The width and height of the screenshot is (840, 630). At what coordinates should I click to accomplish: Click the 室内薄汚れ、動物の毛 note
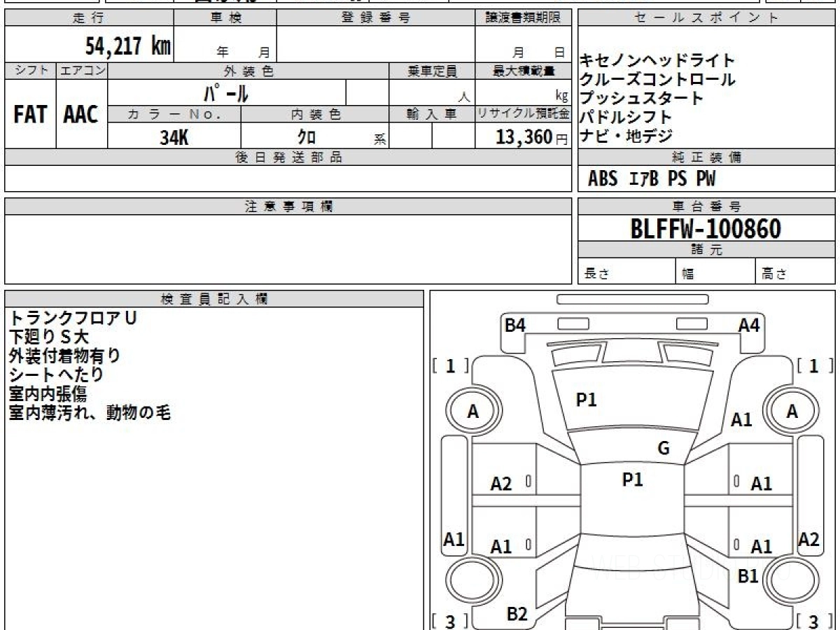click(x=90, y=412)
